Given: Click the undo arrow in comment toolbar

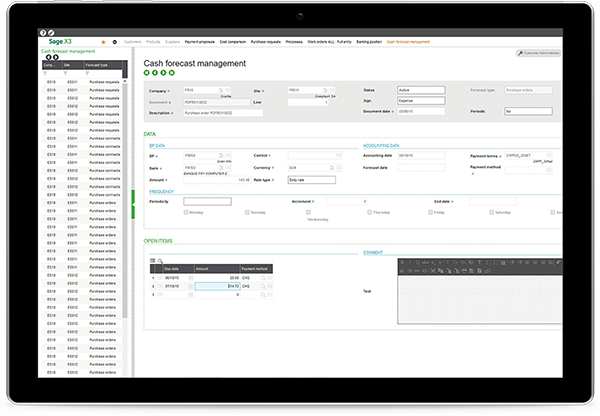Looking at the screenshot, I should [558, 263].
